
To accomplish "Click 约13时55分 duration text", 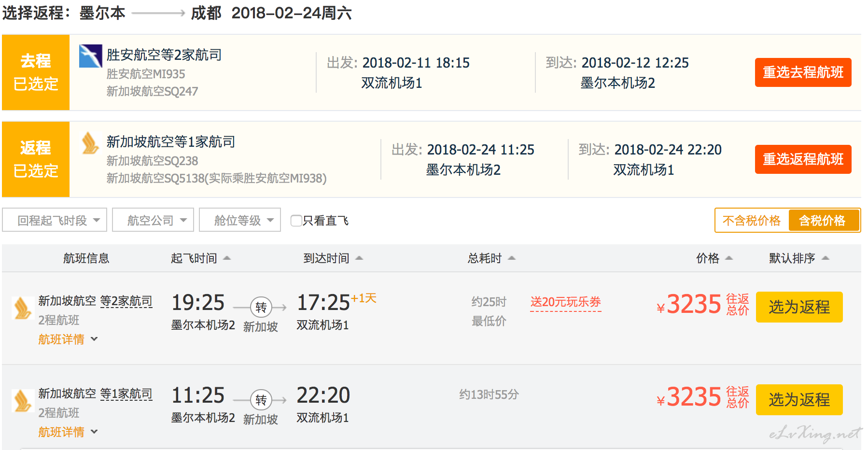I will pos(489,394).
